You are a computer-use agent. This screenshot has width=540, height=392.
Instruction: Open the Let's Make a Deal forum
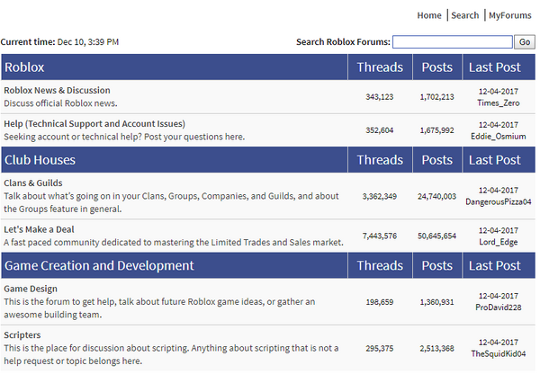[x=39, y=229]
